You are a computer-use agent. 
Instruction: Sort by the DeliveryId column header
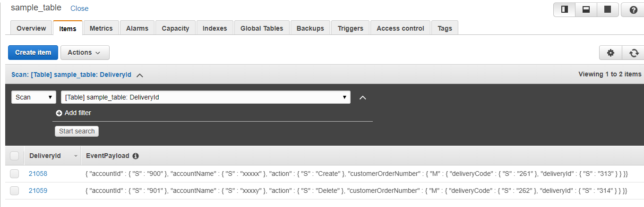[x=45, y=156]
